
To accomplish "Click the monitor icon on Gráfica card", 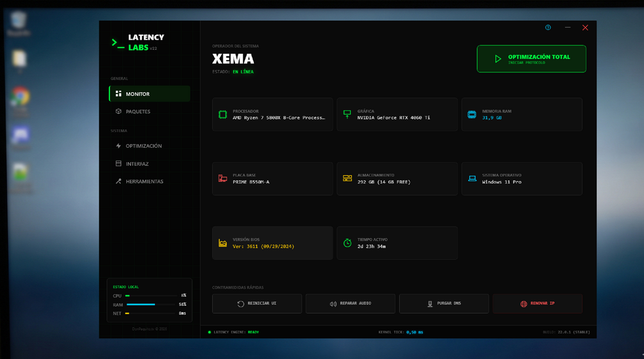I will coord(347,115).
